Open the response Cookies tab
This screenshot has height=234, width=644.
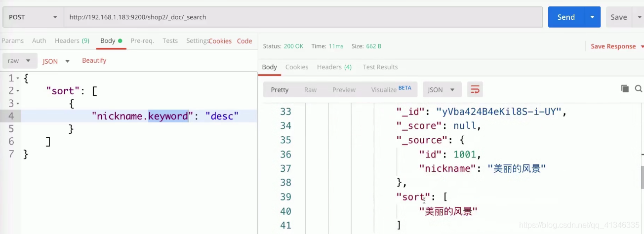click(x=297, y=67)
